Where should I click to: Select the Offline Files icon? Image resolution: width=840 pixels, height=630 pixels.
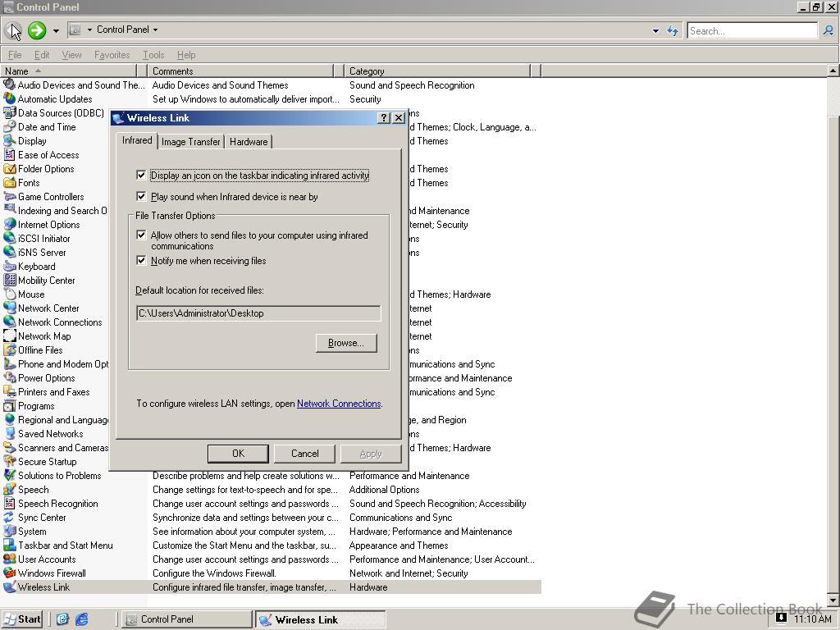point(10,349)
